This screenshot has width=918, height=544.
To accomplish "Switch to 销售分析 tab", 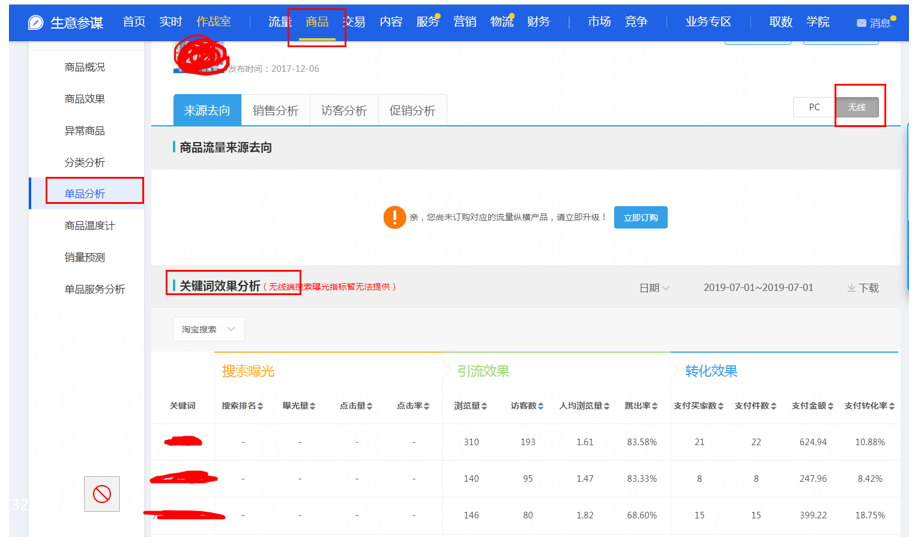I will coord(275,110).
